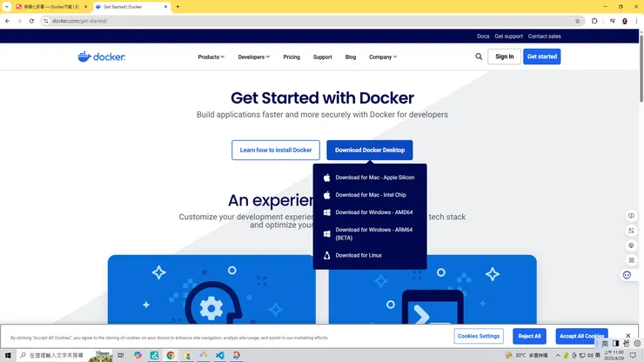Go back using the browser back arrow

7,21
